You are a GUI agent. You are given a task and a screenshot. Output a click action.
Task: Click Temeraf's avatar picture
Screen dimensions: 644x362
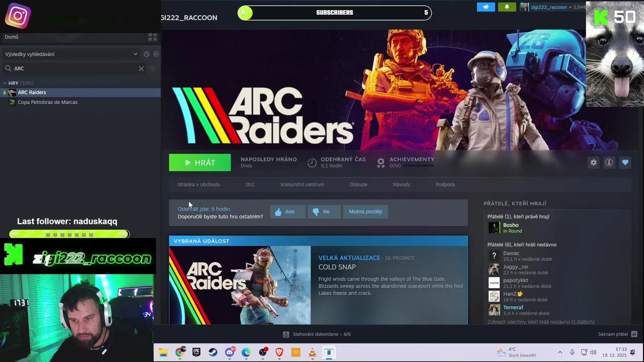click(x=494, y=310)
